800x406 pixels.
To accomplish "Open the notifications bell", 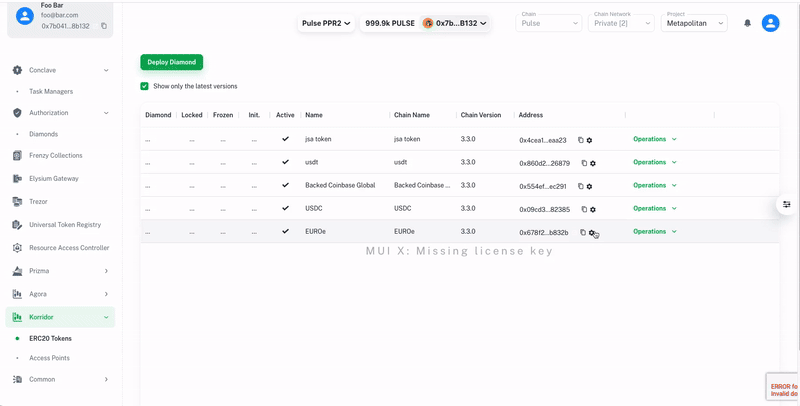I will coord(747,23).
